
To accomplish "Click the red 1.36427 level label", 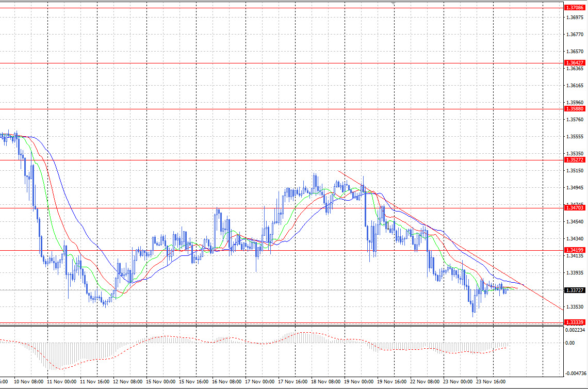I will pos(575,62).
